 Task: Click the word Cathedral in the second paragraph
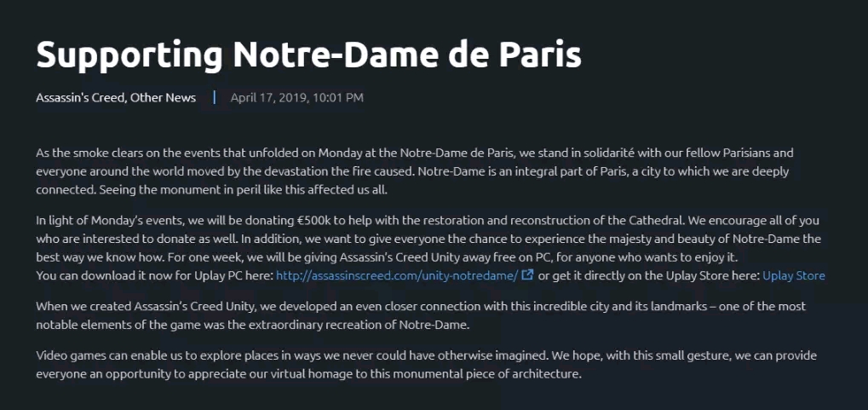tap(655, 221)
